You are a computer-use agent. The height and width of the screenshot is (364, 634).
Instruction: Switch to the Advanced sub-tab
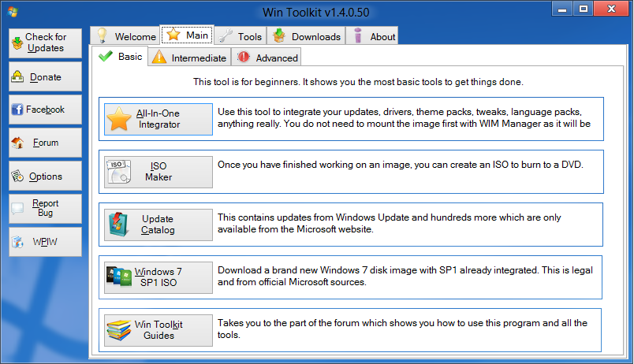(267, 58)
